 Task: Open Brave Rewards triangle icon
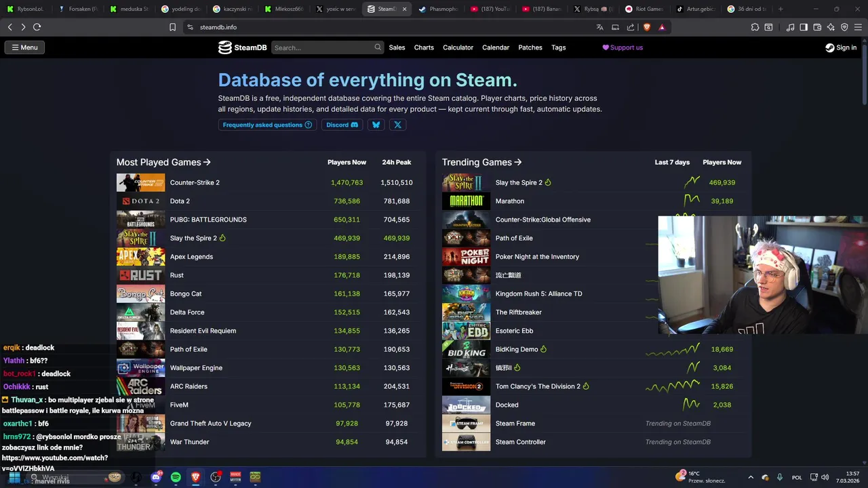point(662,27)
